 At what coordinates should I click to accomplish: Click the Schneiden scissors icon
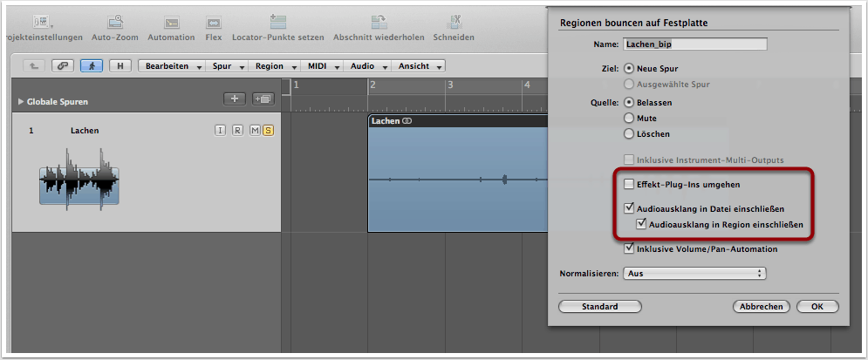454,22
